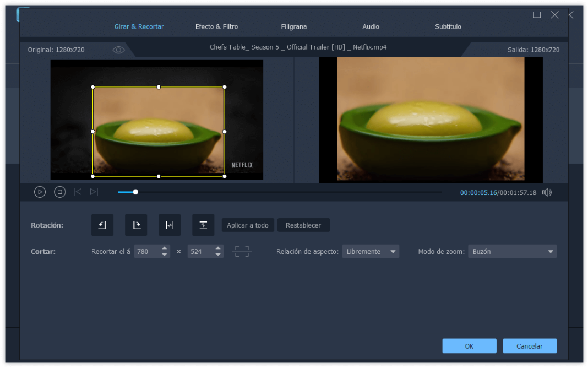Screen dimensions: 588x368
Task: Center the crop area with crosshair icon
Action: click(242, 251)
